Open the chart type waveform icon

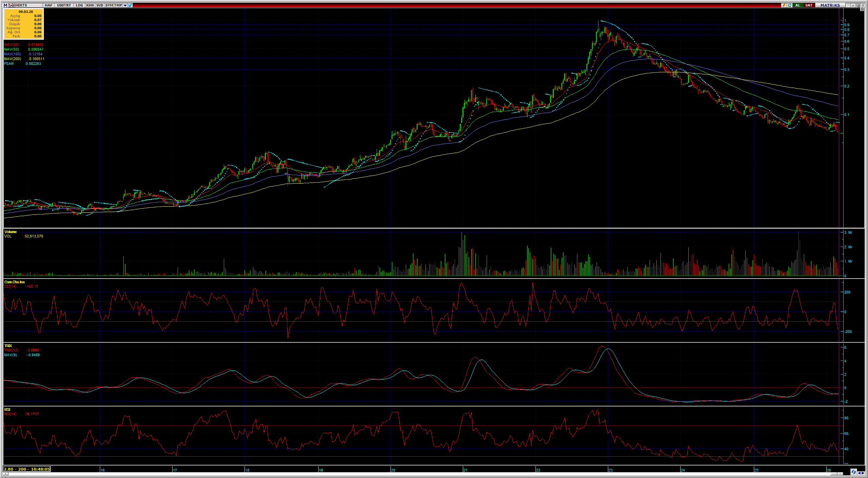(x=12, y=5)
